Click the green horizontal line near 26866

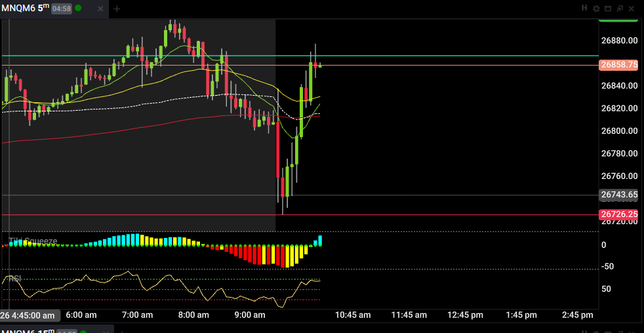[x=300, y=56]
